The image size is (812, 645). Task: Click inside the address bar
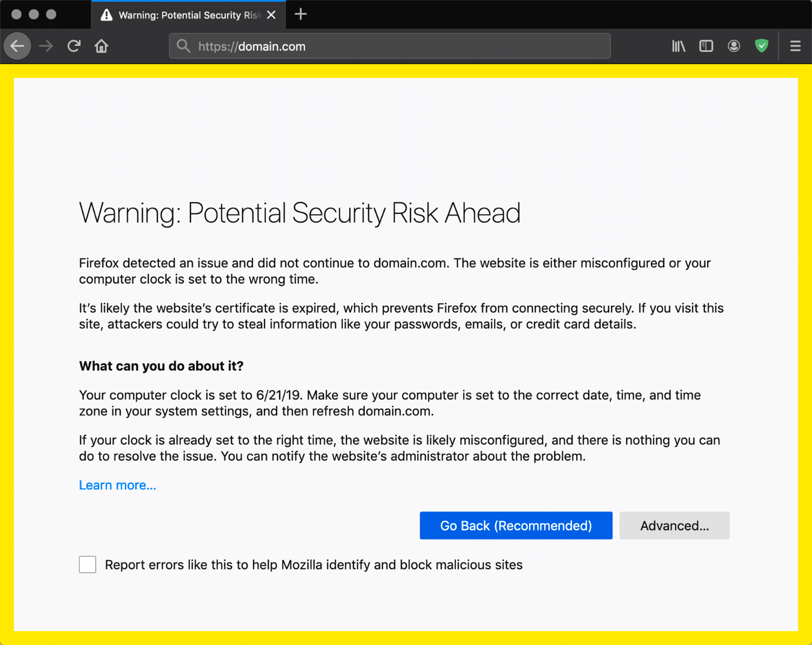(389, 46)
